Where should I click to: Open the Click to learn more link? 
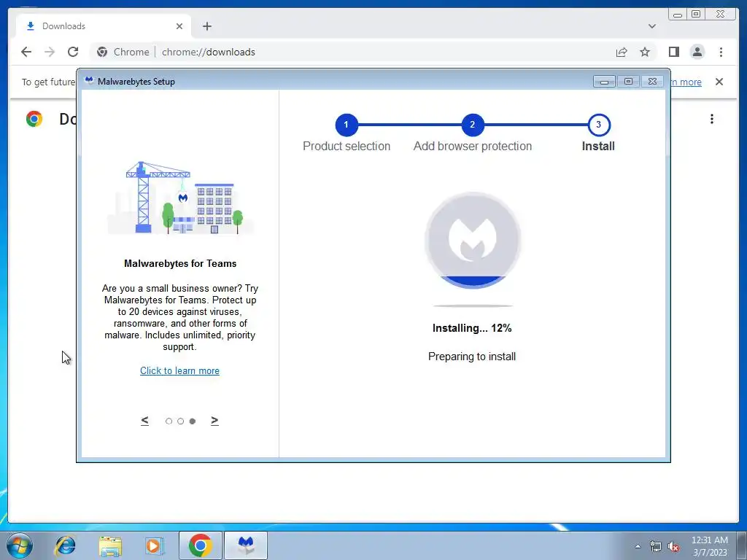(x=179, y=370)
